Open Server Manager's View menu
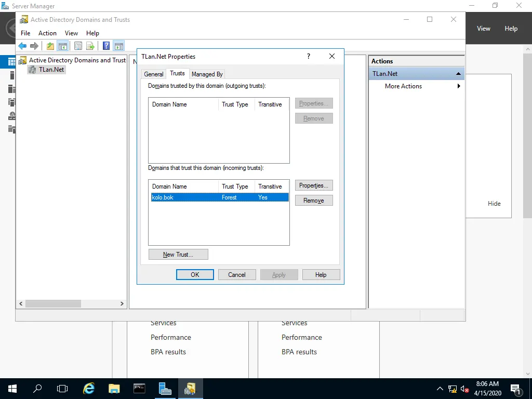This screenshot has width=532, height=399. click(x=484, y=29)
